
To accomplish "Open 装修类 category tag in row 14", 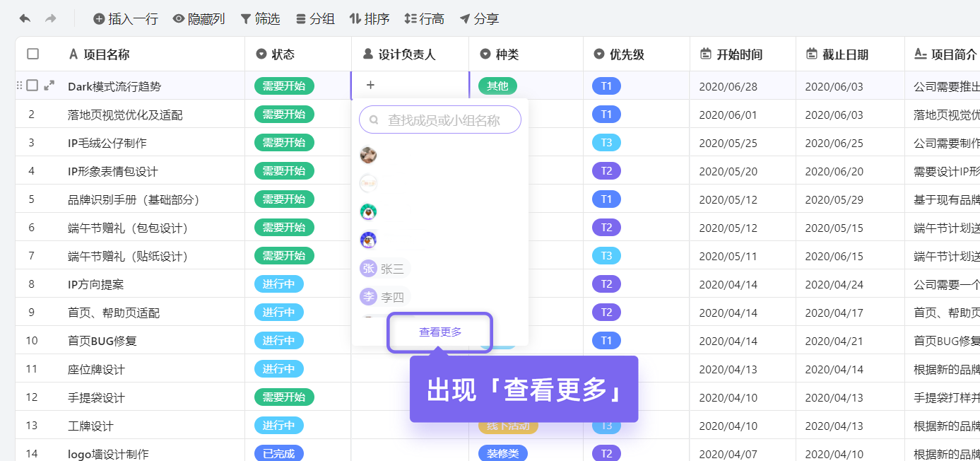I will [502, 453].
